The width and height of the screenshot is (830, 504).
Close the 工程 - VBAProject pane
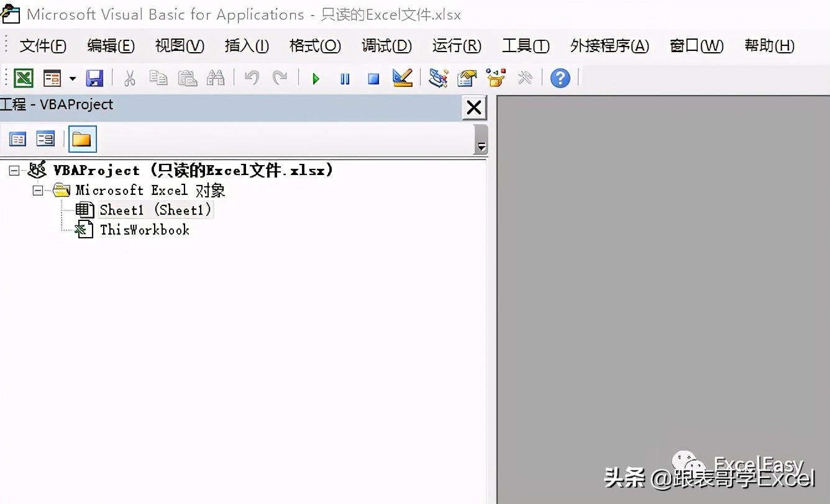click(474, 108)
